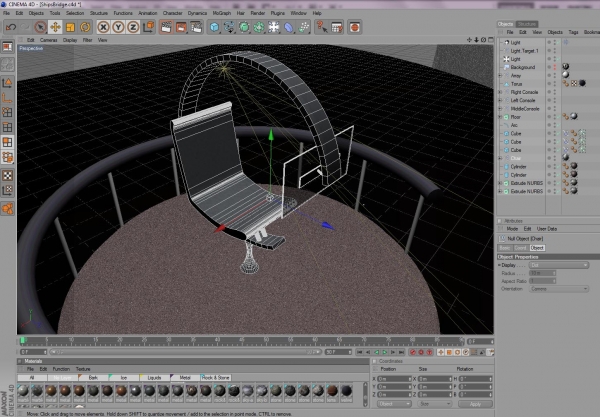Toggle the green enable checkmark for Arc
Screen dimensions: 600x417
[558, 125]
